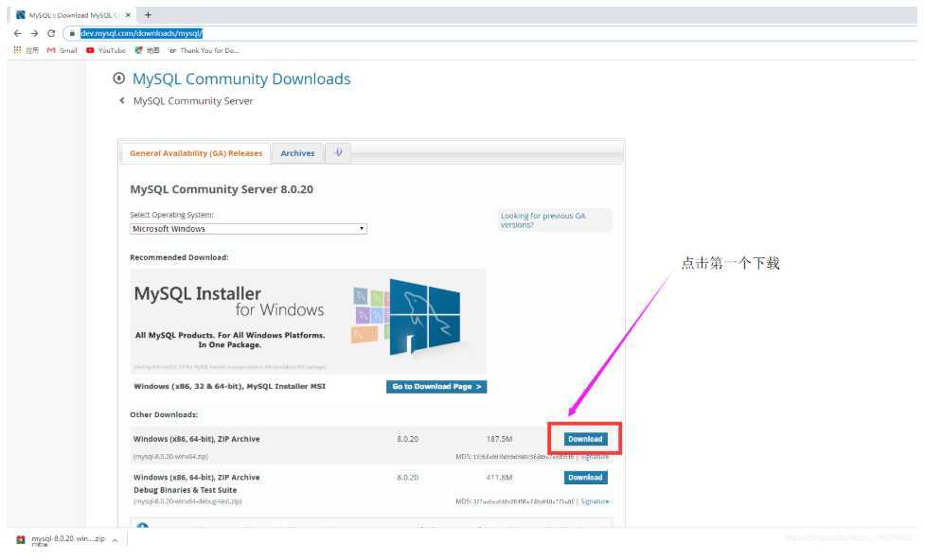This screenshot has height=560, width=925.
Task: Open the 'Thank You for Do...' bookmark
Action: click(204, 51)
